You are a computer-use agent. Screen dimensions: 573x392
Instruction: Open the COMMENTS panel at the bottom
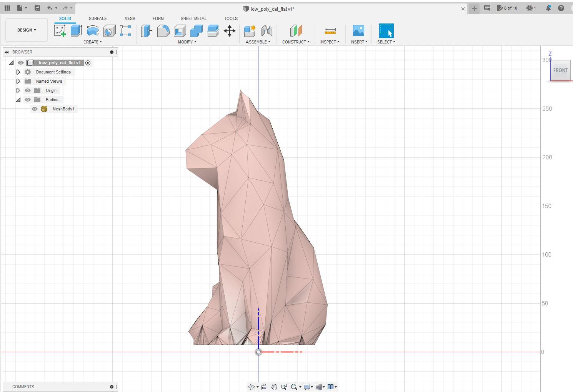coord(23,387)
